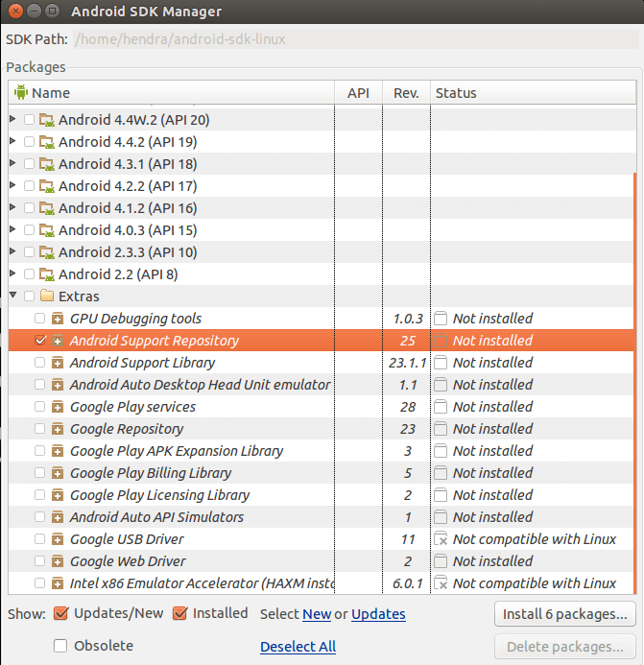Click the GPU Debugging tools package icon
Screen dimensions: 644x665
click(x=58, y=319)
